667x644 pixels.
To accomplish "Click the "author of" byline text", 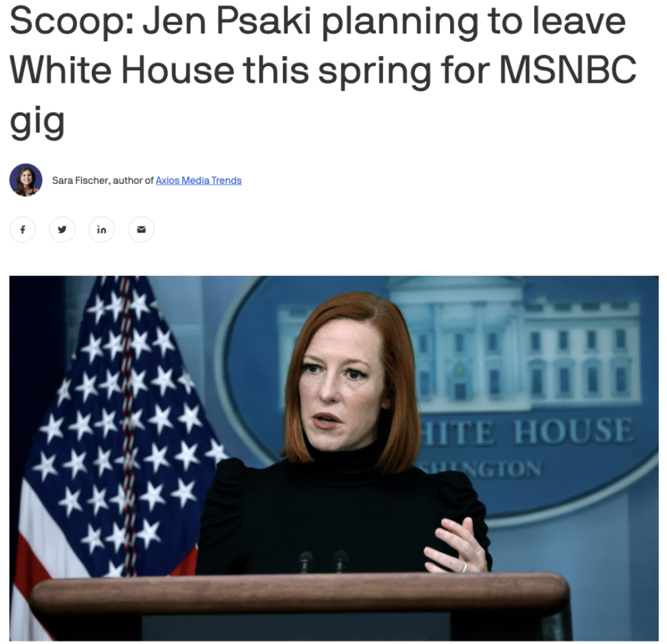I will point(133,180).
